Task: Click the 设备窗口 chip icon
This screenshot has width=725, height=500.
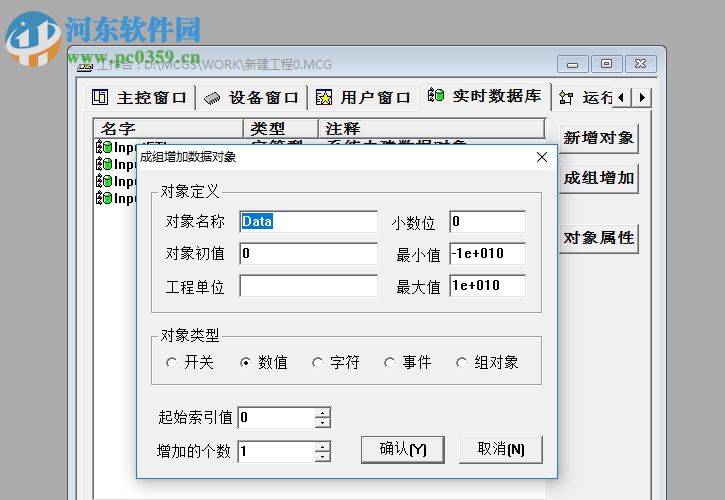Action: [212, 98]
